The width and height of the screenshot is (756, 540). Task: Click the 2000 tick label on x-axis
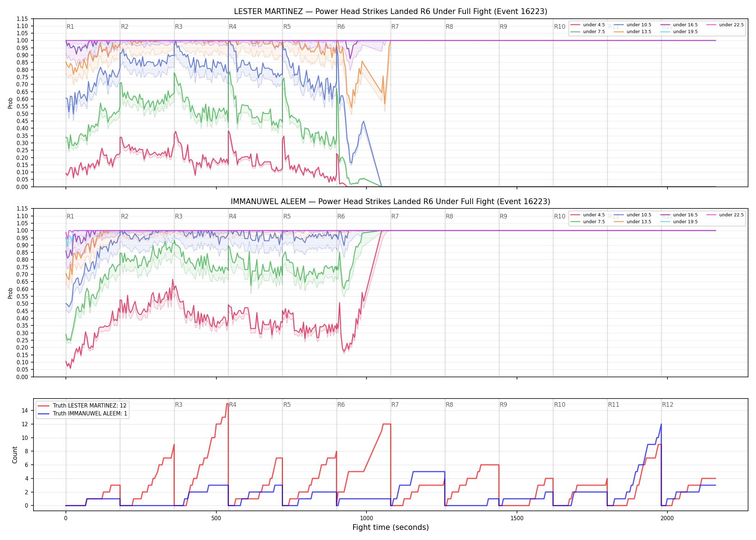667,518
